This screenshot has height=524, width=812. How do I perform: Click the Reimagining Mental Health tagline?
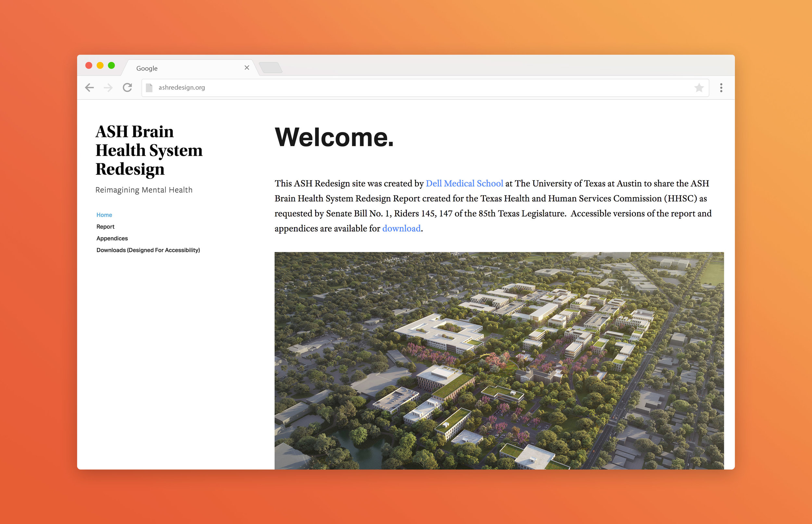[x=144, y=190]
